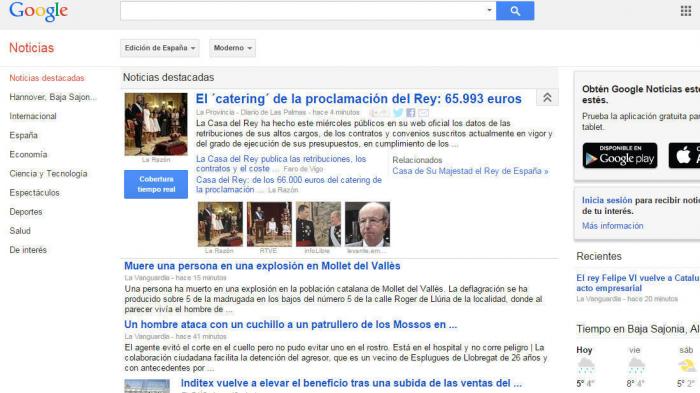Open the infoLibre thumbnail image
Screen dimensions: 700x393
tap(318, 224)
